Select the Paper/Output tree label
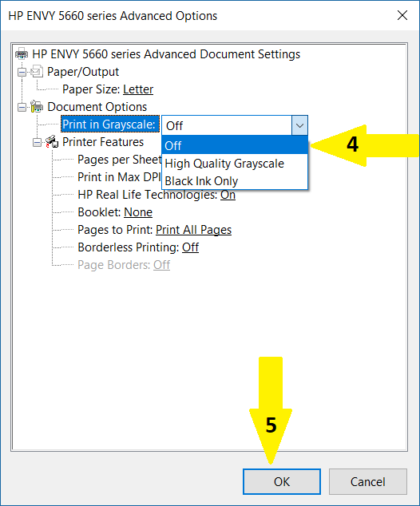 click(83, 72)
